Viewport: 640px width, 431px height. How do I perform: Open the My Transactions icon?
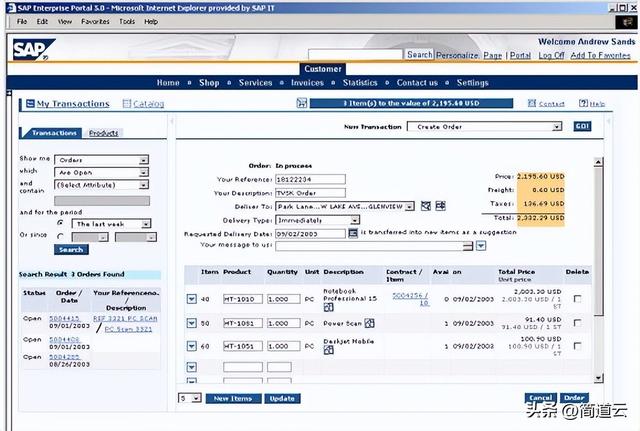[30, 104]
